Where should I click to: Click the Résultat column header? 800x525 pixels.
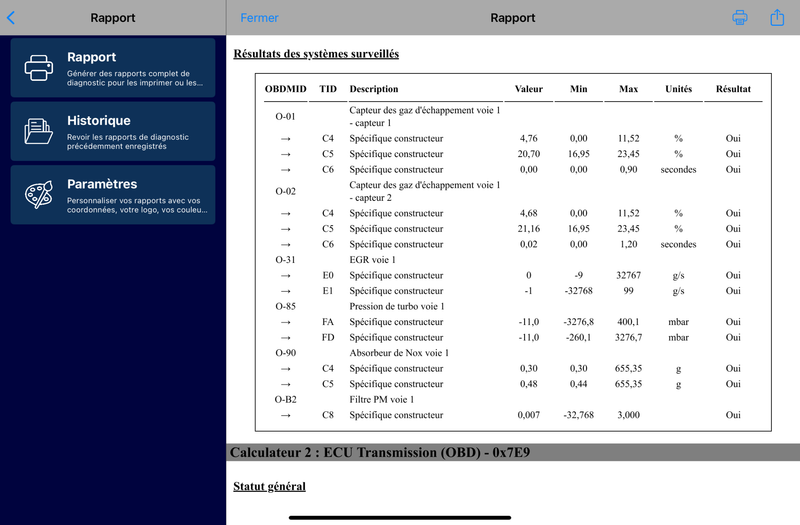733,89
